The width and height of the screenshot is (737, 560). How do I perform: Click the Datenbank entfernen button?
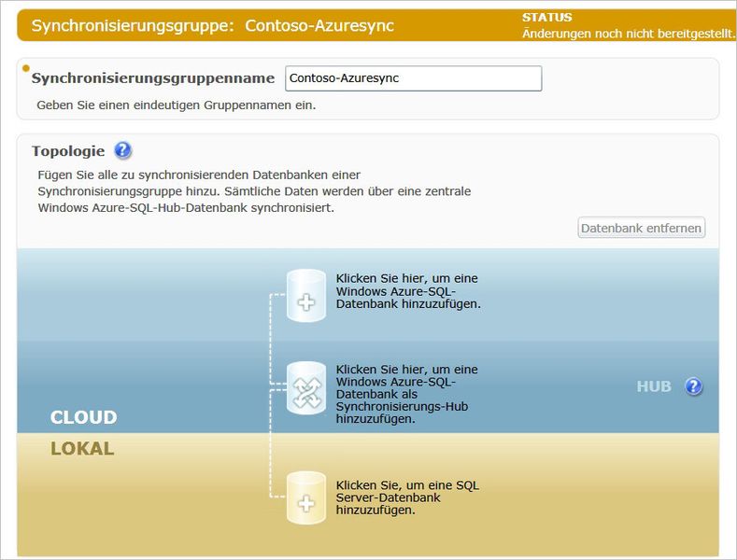coord(641,228)
